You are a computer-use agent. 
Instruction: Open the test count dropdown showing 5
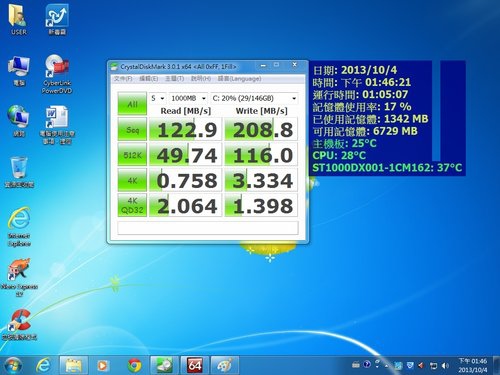(158, 98)
